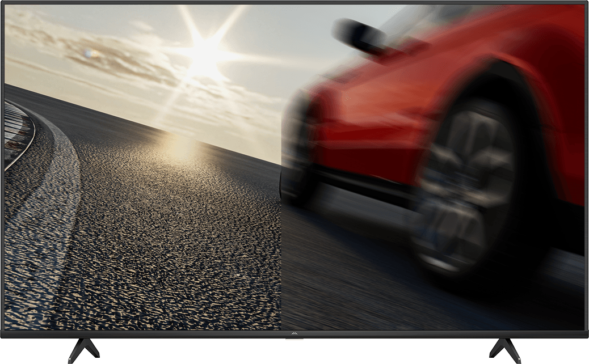The image size is (589, 364).
Task: Click the left TV stand leg
Action: (84, 349)
